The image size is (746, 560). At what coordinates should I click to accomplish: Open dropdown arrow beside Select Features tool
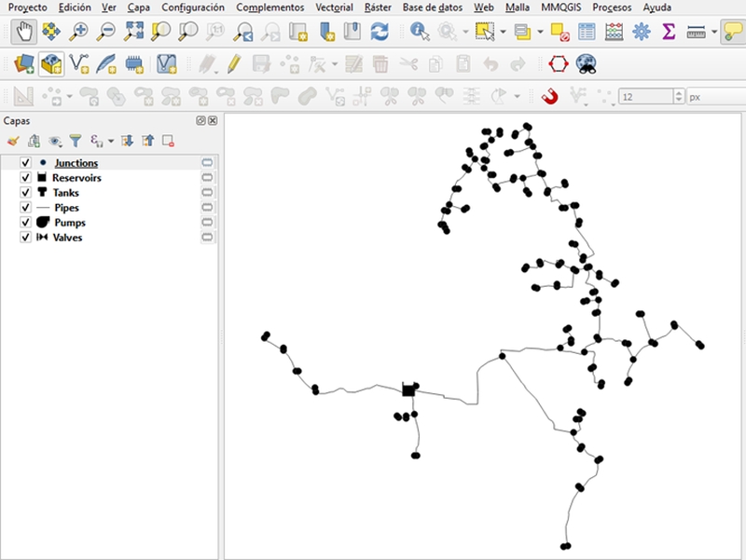[x=503, y=32]
